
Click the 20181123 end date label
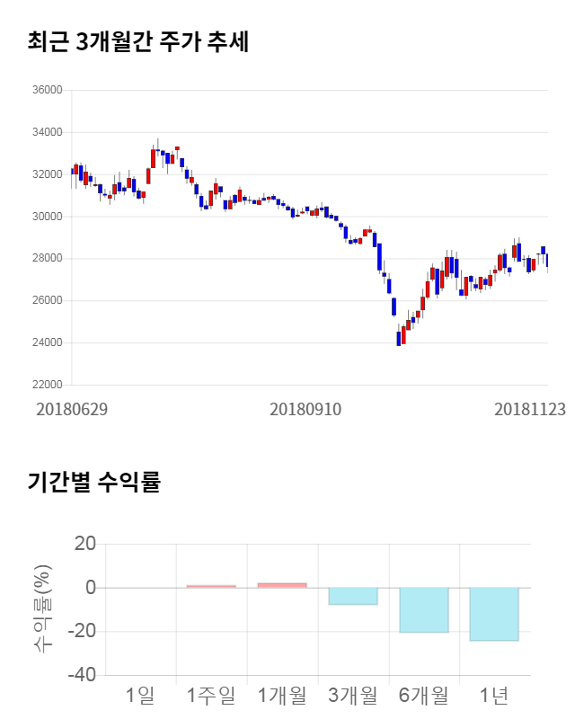[530, 409]
